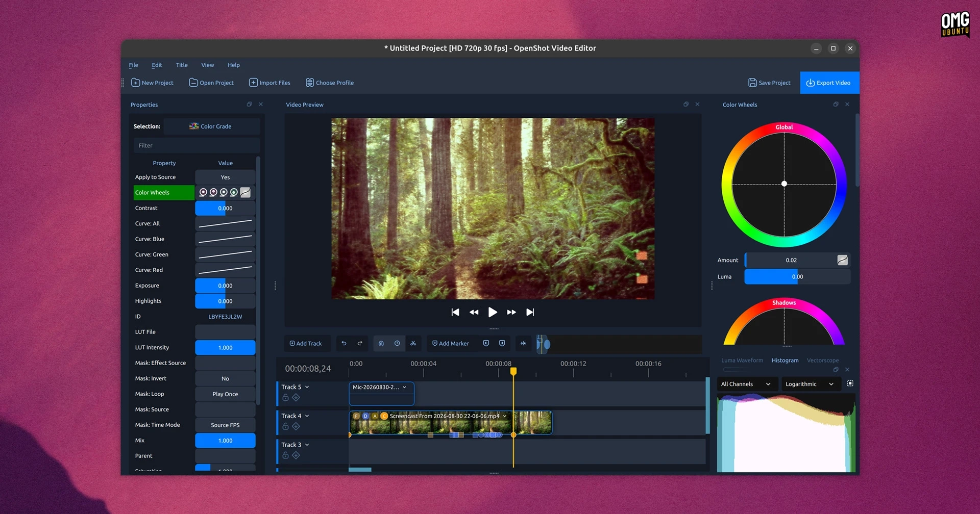This screenshot has height=514, width=980.
Task: Open the View menu
Action: [208, 65]
